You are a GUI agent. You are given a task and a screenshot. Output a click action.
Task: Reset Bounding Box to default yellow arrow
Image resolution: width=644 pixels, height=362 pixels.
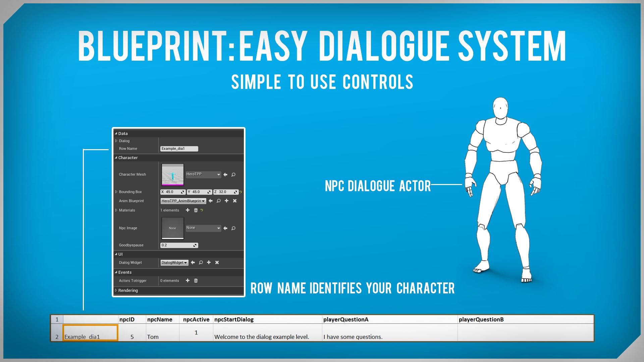click(x=241, y=192)
